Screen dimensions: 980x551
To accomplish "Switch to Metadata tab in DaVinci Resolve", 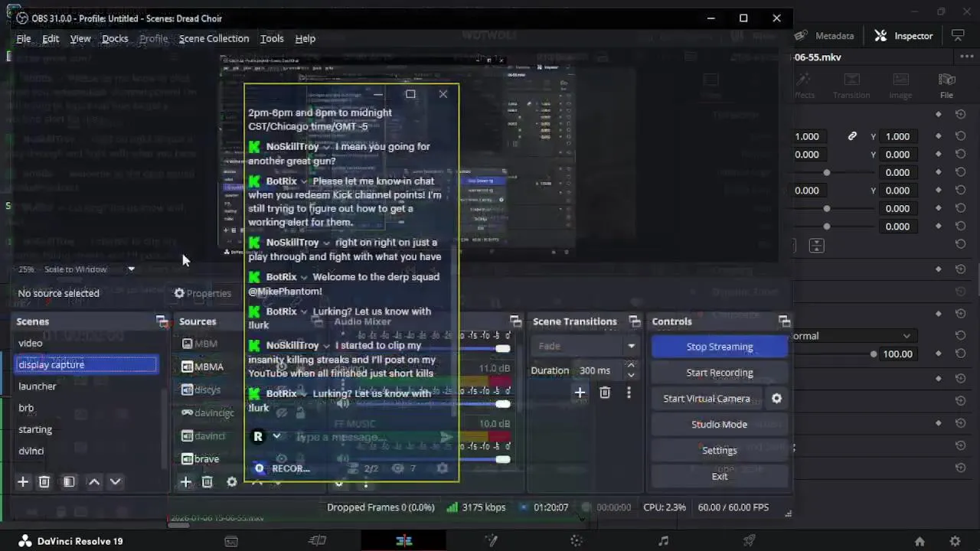I will [x=825, y=35].
